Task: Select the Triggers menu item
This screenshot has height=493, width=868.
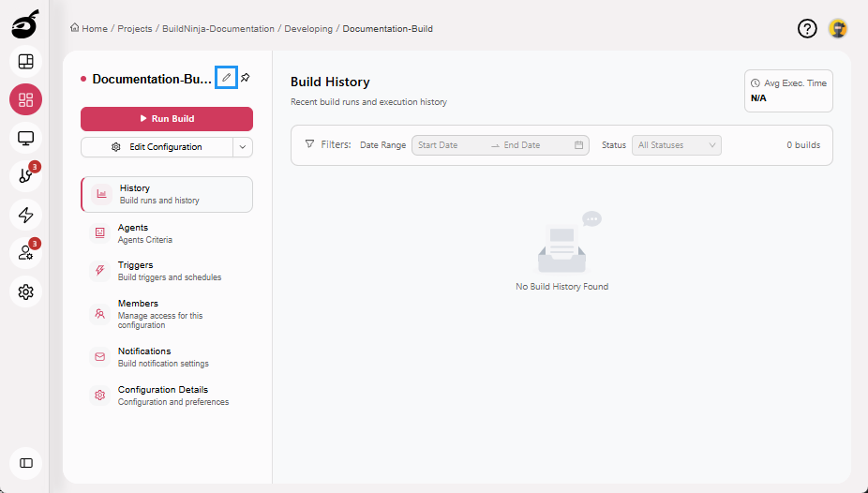Action: click(x=167, y=271)
